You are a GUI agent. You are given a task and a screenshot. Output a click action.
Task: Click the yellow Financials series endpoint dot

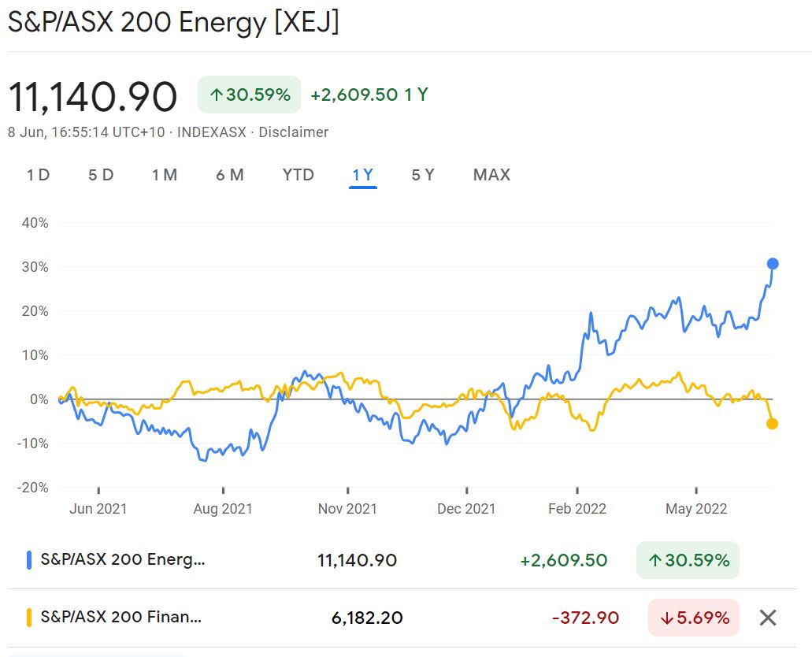tap(772, 424)
